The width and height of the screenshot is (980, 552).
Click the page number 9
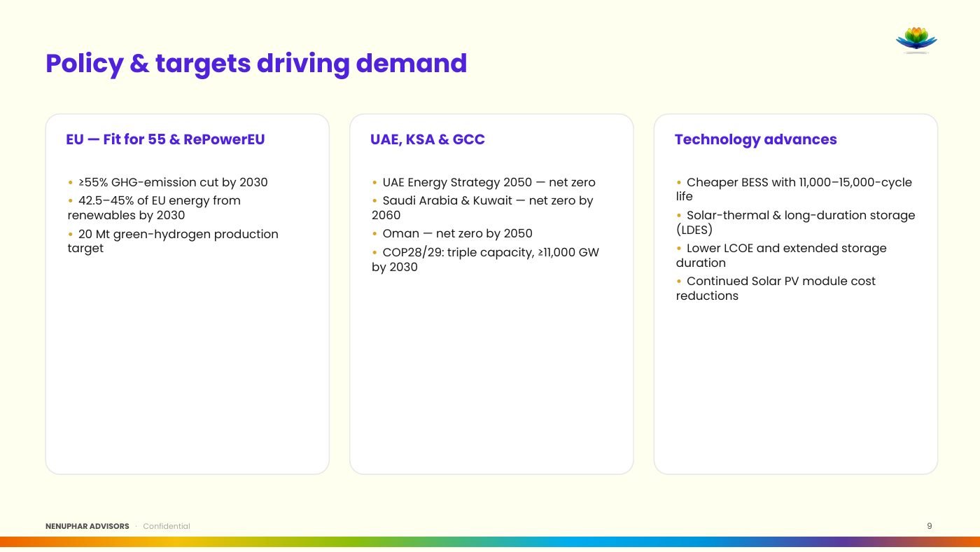tap(930, 526)
